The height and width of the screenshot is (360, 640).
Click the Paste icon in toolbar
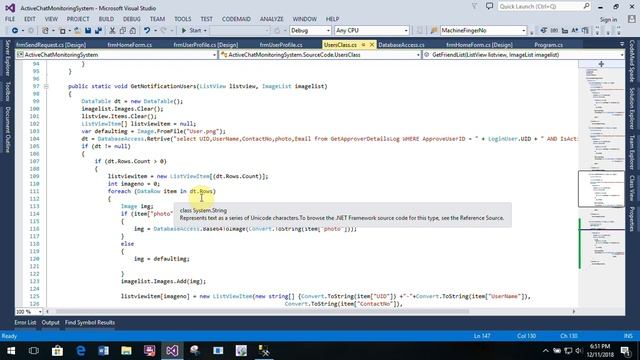point(133,31)
